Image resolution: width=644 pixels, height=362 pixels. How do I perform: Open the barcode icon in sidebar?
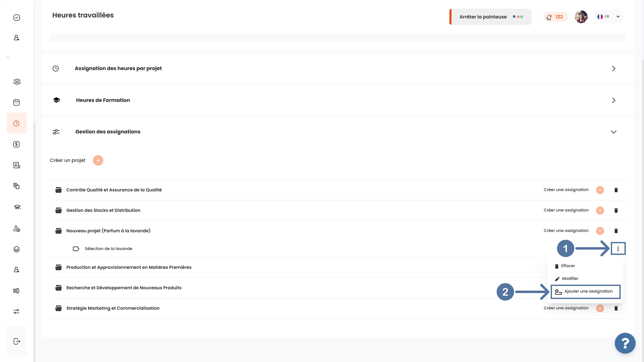(x=16, y=291)
